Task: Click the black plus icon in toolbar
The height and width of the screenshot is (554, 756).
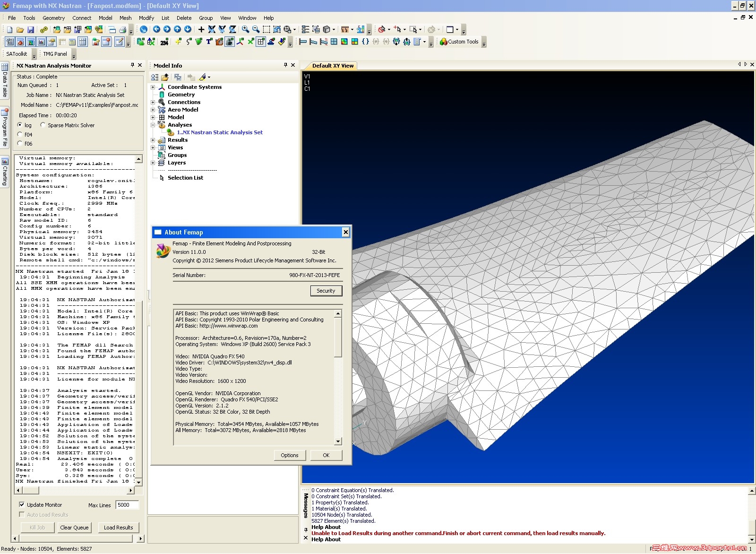Action: pos(201,29)
